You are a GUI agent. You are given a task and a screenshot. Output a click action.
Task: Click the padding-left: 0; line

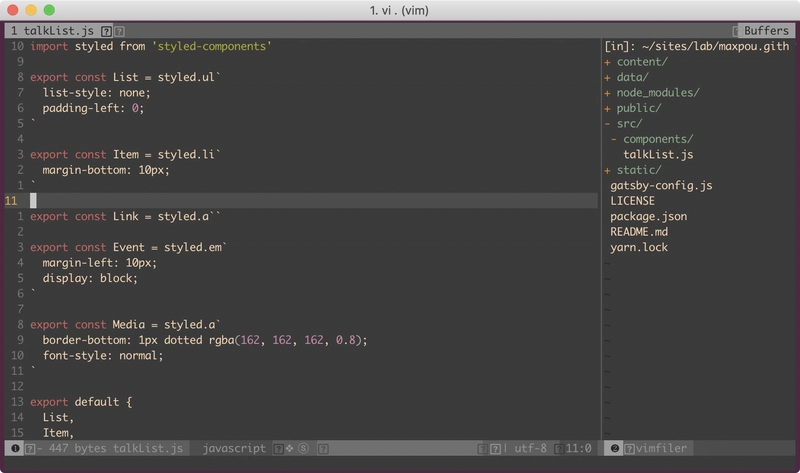click(93, 108)
